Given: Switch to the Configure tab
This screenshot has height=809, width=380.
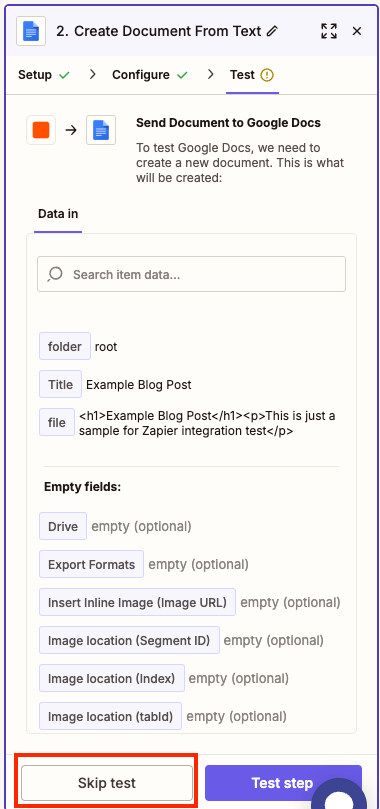Looking at the screenshot, I should coord(141,75).
